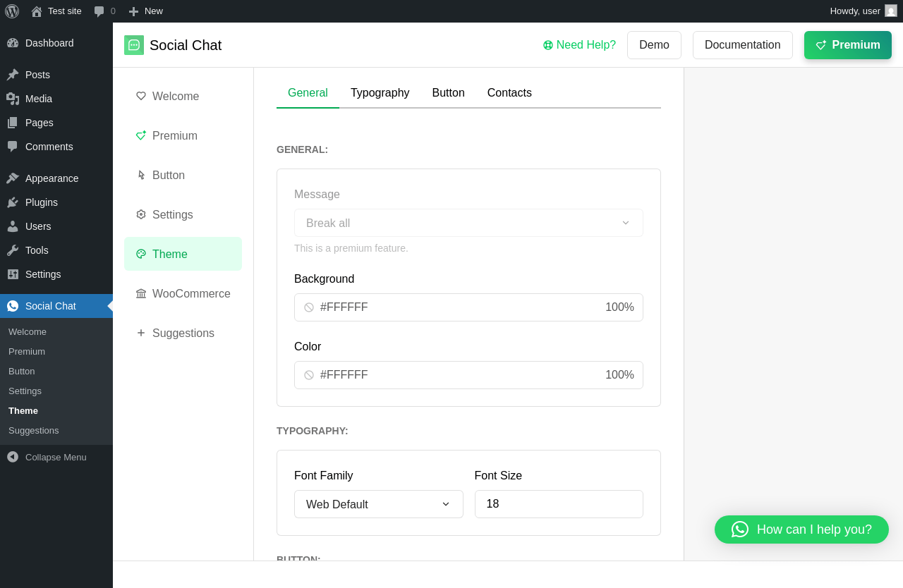The width and height of the screenshot is (903, 588).
Task: Click the plus icon beside Suggestions
Action: coord(141,333)
